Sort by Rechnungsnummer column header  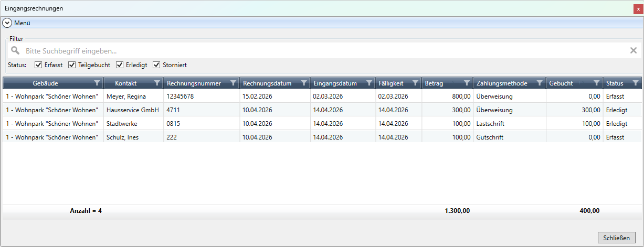click(x=194, y=83)
